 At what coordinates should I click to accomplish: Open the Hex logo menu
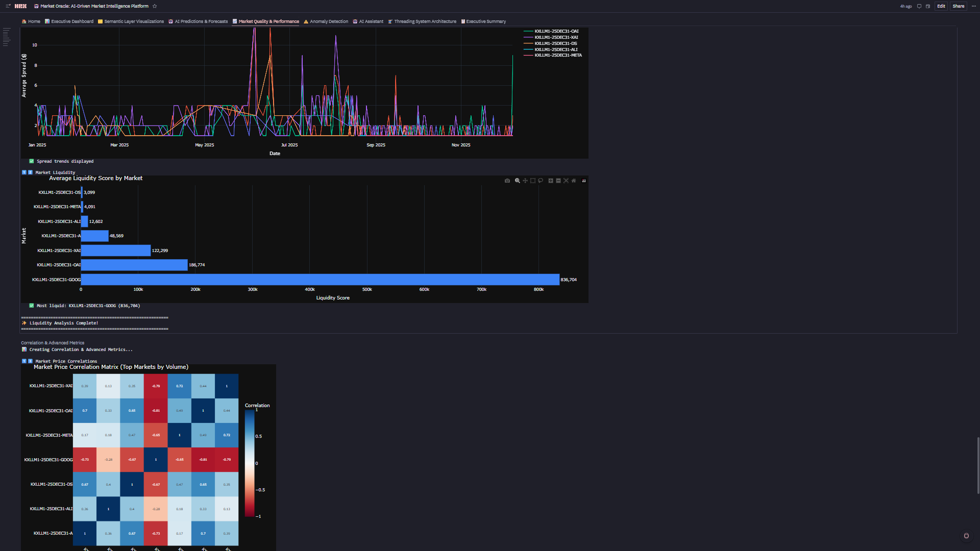point(20,6)
